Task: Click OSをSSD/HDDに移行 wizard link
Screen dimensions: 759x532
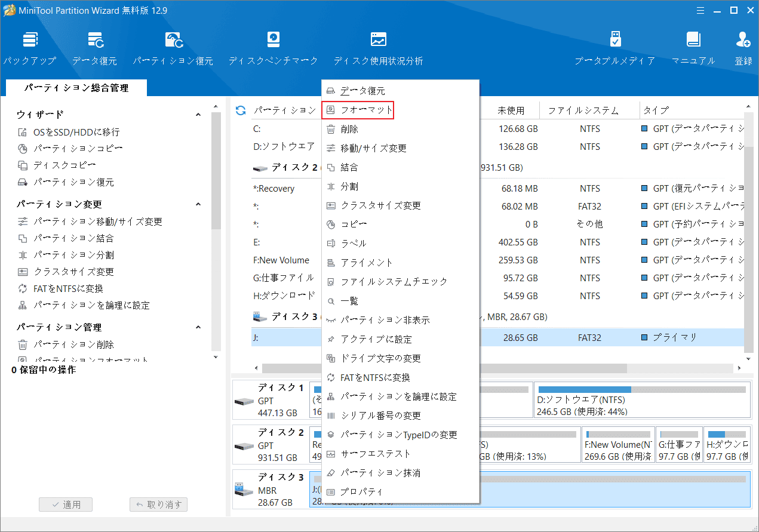Action: click(x=76, y=132)
